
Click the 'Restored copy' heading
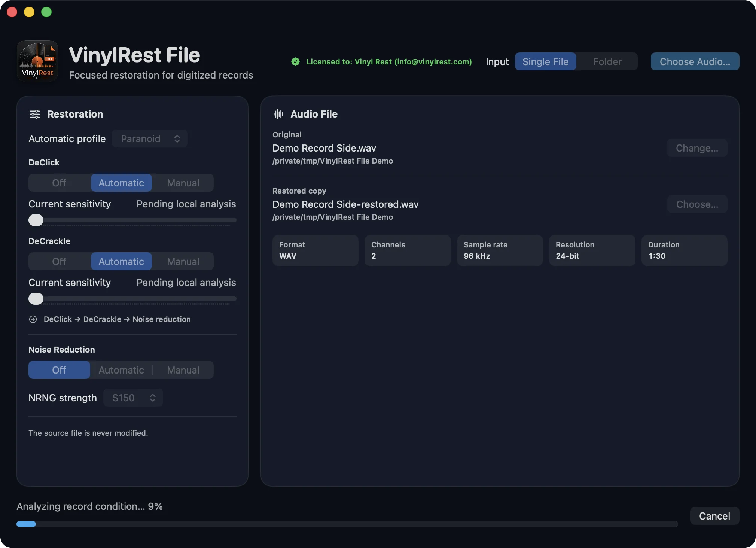coord(299,191)
